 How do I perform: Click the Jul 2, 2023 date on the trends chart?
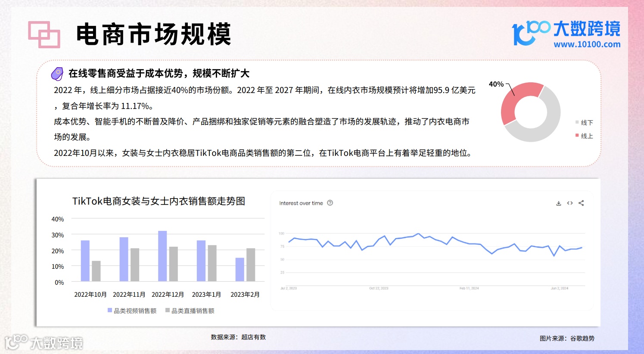(289, 288)
